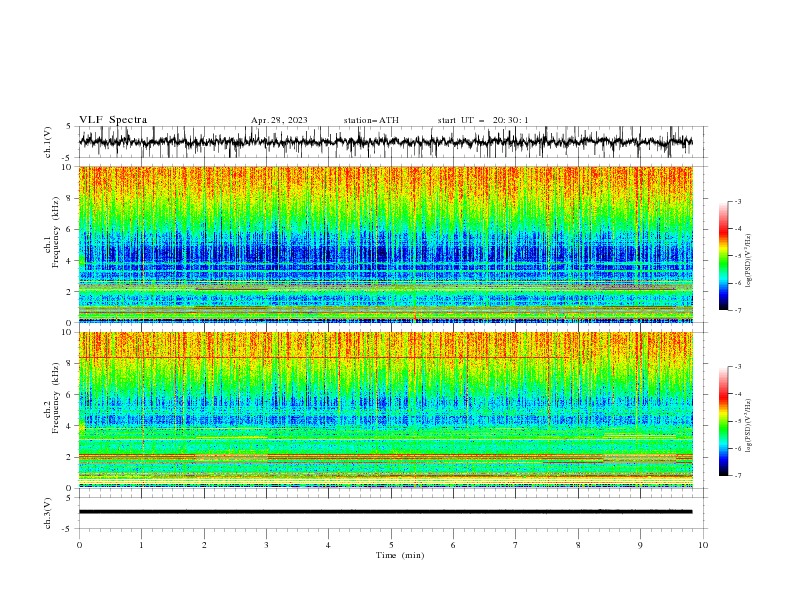Click the "-7" tick on ch.1 color bar
The image size is (792, 612).
738,310
